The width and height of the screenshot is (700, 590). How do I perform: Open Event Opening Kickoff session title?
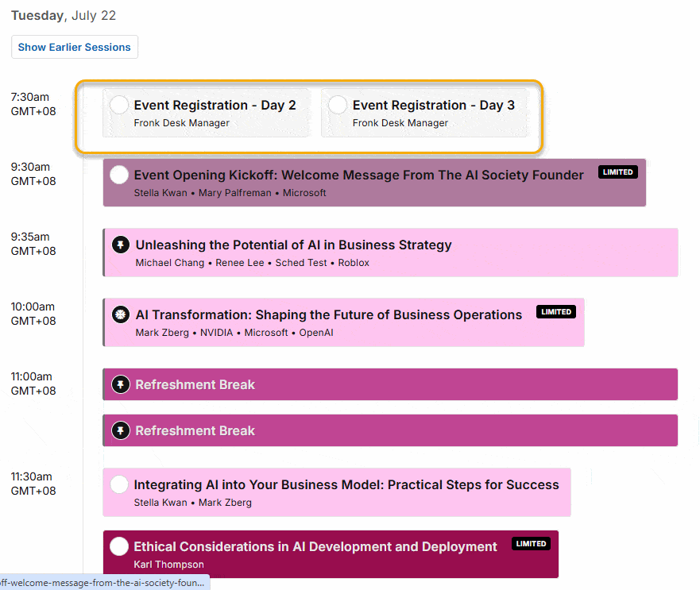coord(358,175)
